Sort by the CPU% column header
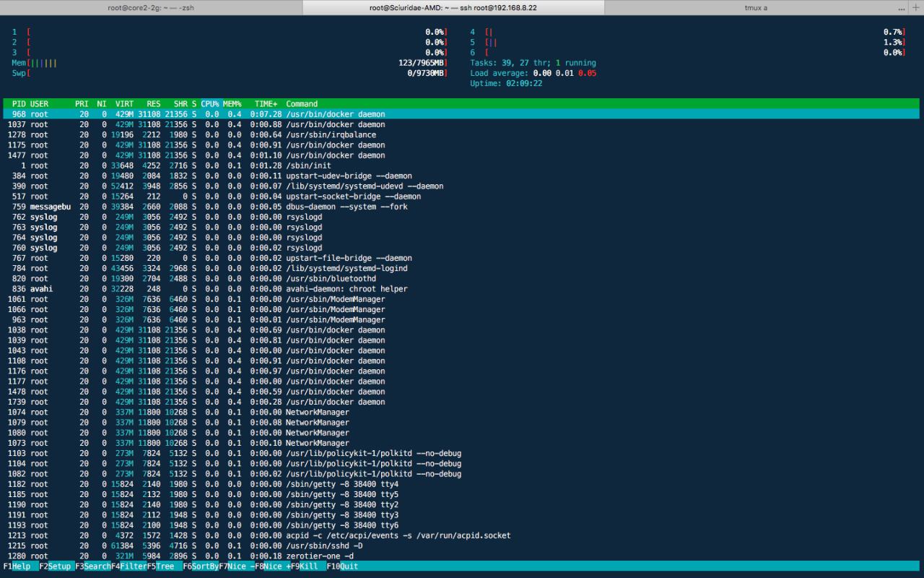This screenshot has width=924, height=578. pyautogui.click(x=210, y=104)
